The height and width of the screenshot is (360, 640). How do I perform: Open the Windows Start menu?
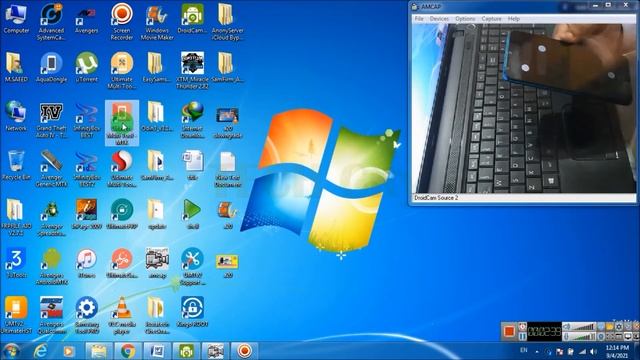[11, 351]
